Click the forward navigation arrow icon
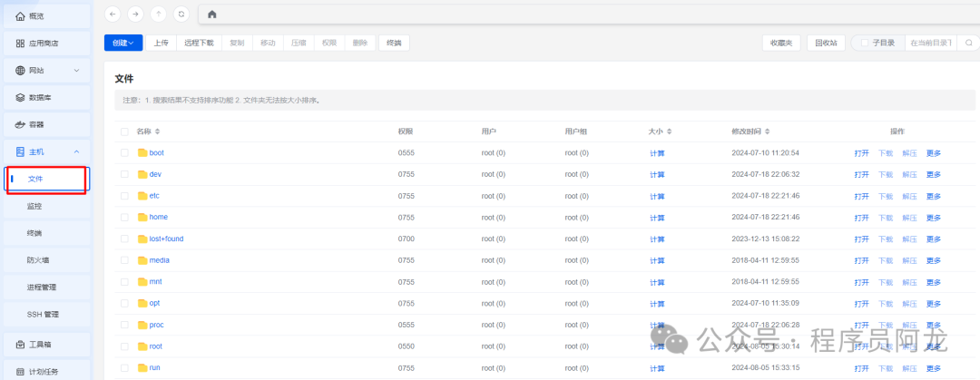Screen dimensions: 980x380 135,14
